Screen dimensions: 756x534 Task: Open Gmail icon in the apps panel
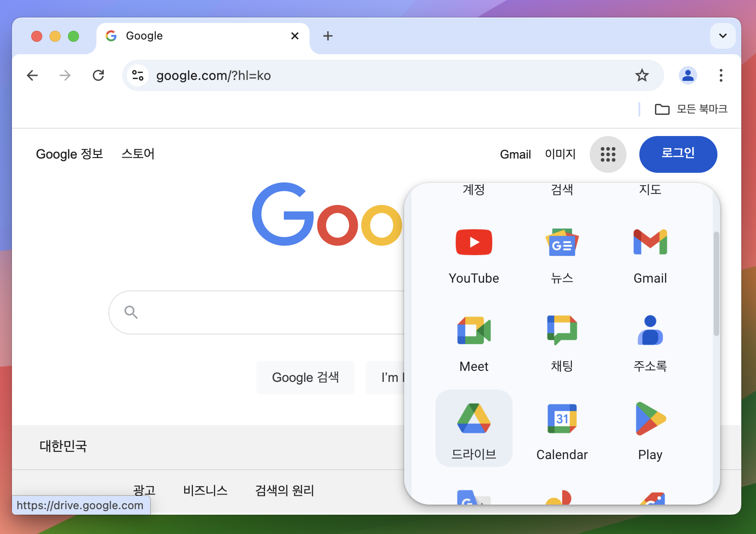(650, 242)
